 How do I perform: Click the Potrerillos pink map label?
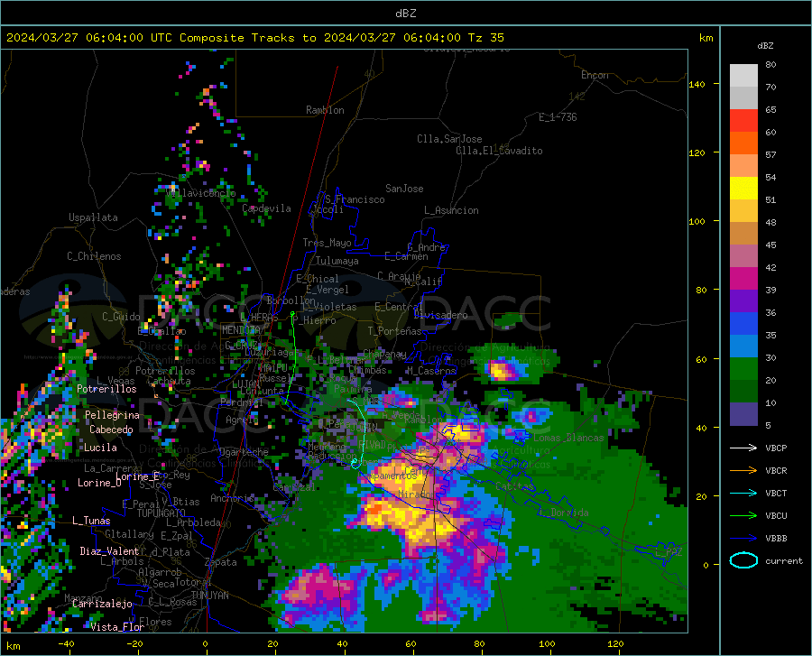106,389
